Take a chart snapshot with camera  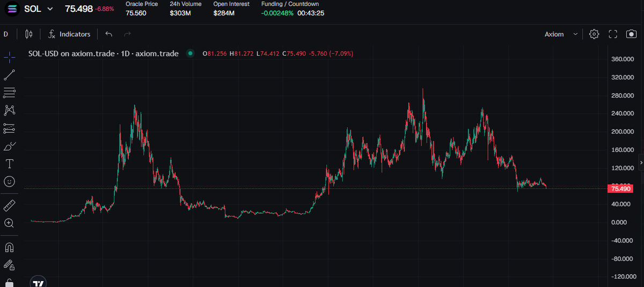coord(632,34)
